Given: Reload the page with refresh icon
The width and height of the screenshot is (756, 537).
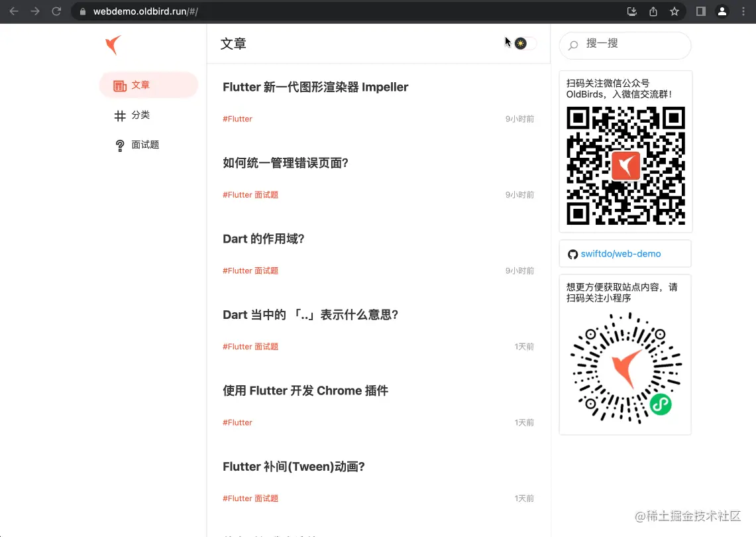Looking at the screenshot, I should click(x=56, y=11).
